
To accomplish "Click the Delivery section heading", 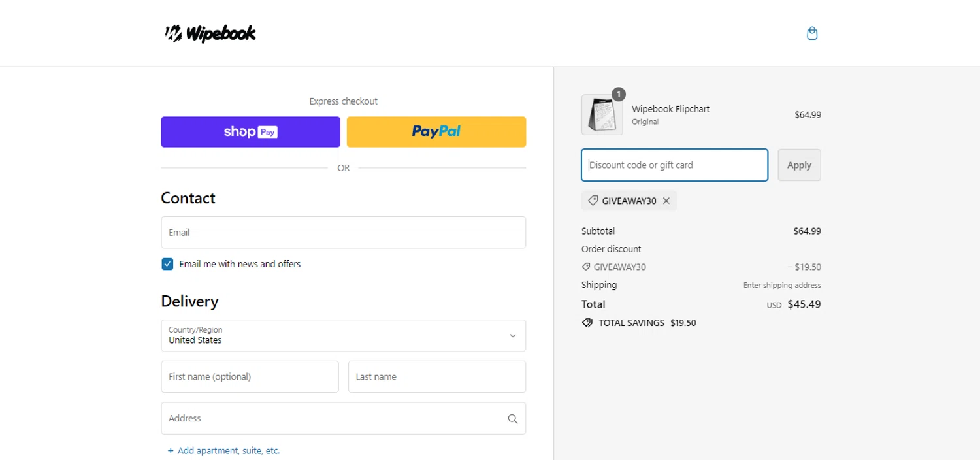I will (189, 301).
